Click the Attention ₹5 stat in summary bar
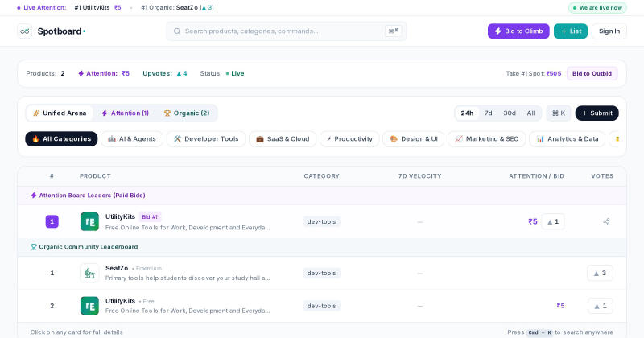Viewport: 644px width, 338px height. (104, 73)
